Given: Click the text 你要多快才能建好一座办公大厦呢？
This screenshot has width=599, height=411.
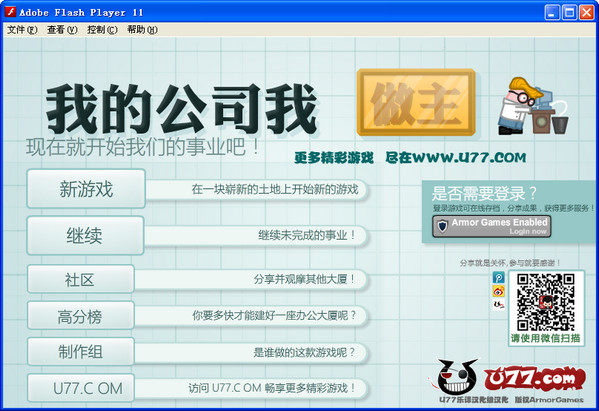Looking at the screenshot, I should tap(274, 315).
